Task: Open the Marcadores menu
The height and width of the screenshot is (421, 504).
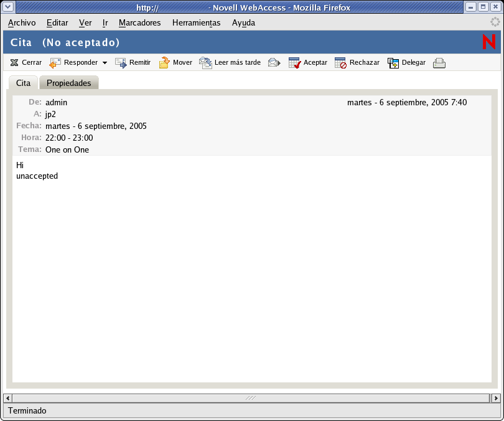Action: coord(139,23)
